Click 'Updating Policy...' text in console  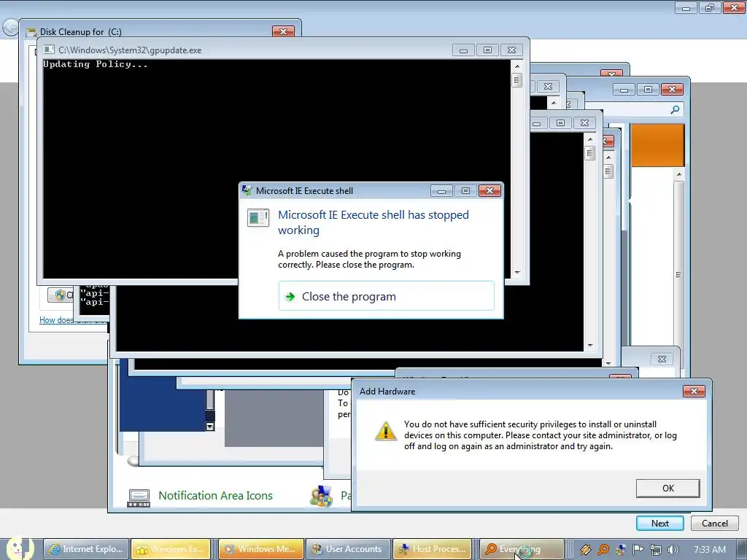click(x=96, y=64)
